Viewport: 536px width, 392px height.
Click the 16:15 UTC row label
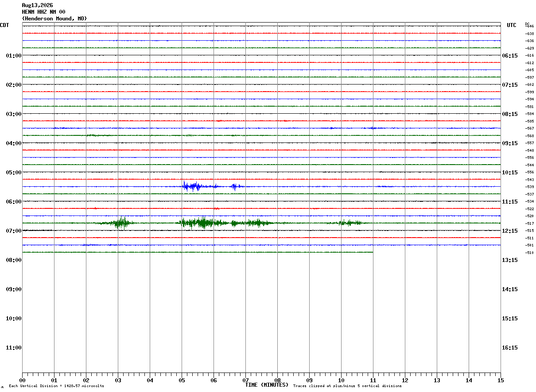click(510, 348)
